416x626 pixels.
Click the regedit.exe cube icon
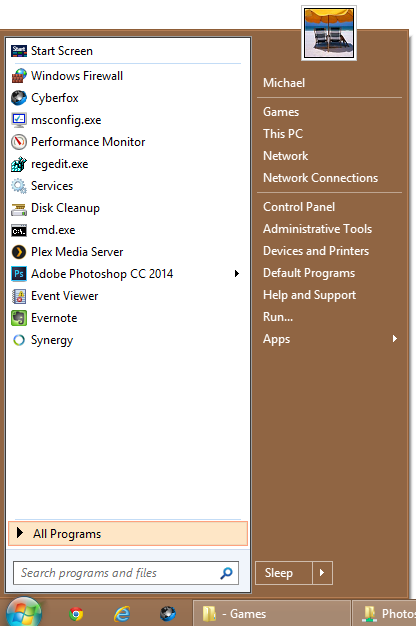(19, 164)
